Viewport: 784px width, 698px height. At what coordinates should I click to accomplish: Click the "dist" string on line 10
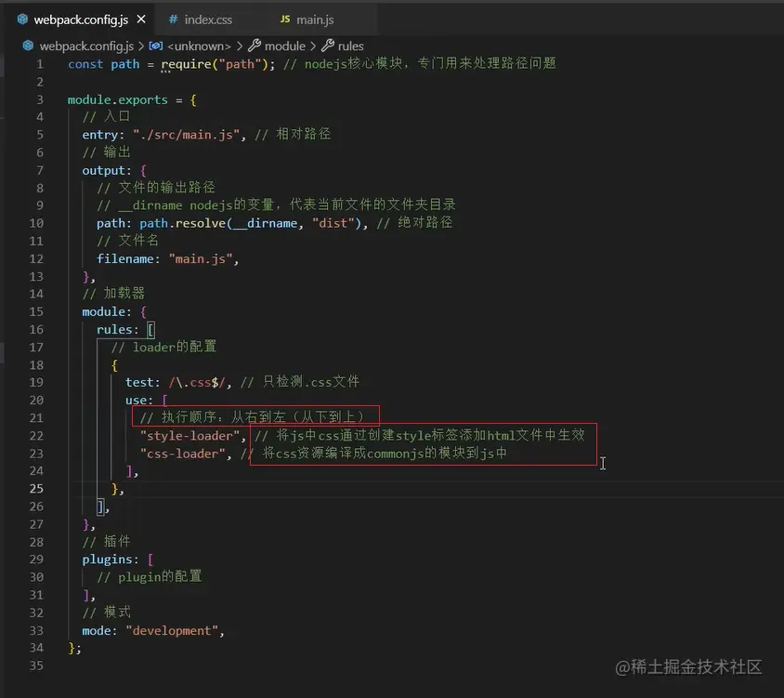(x=333, y=223)
